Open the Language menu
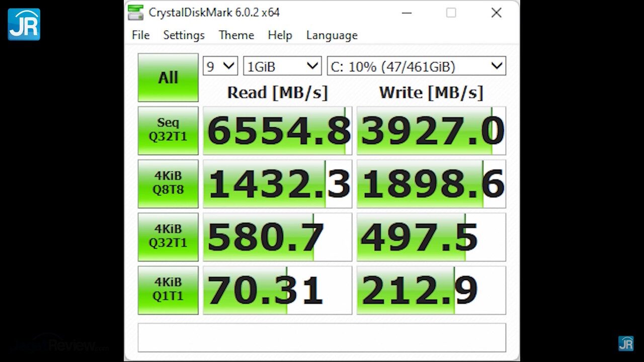This screenshot has width=644, height=362. (332, 35)
